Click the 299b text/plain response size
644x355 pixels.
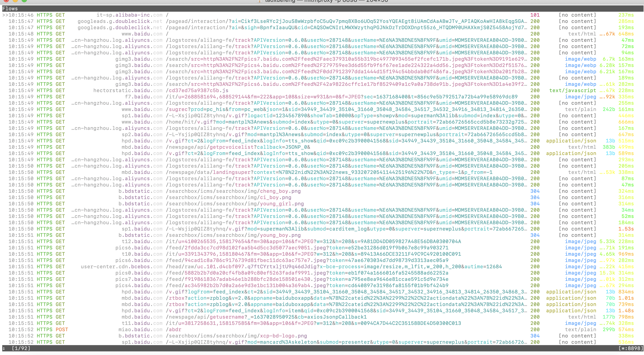pos(609,329)
